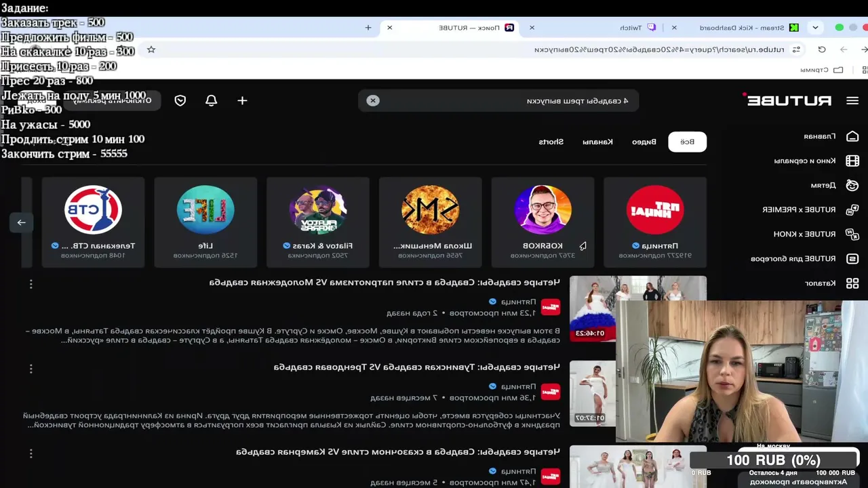The width and height of the screenshot is (868, 488).
Task: Expand the browser tab list dropdown
Action: 815,28
